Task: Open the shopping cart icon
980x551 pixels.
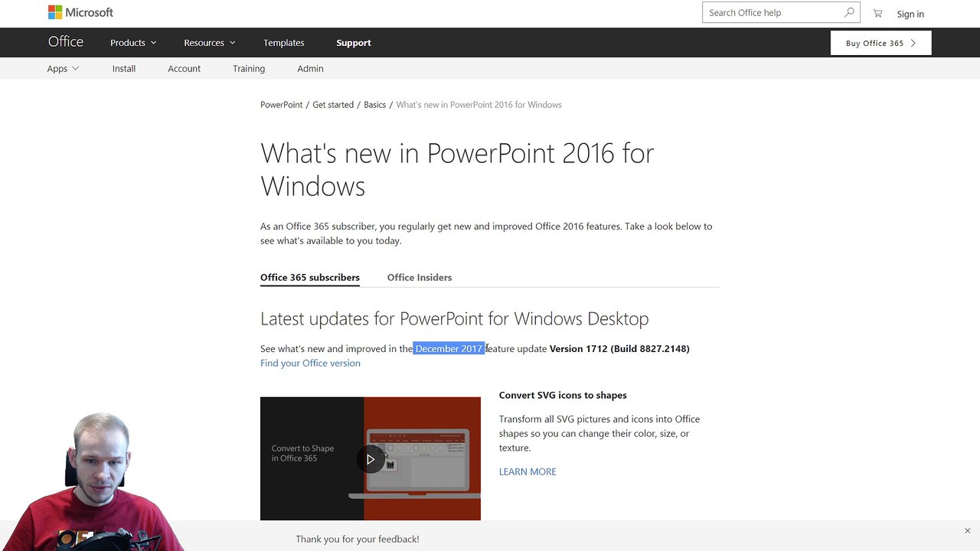Action: [877, 13]
